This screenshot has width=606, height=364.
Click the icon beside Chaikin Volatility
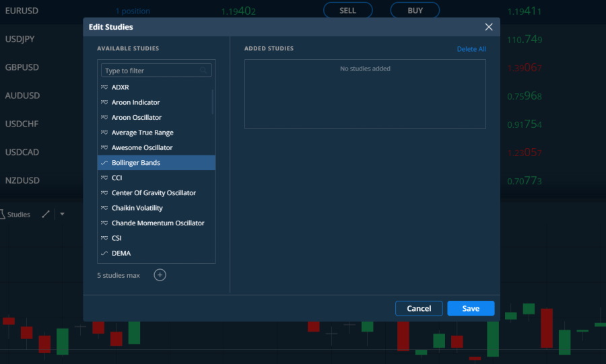pos(104,208)
